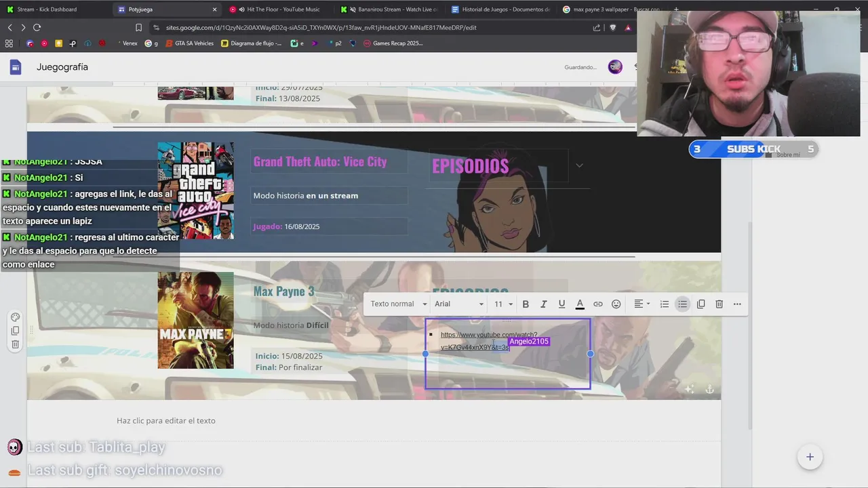Go back in browser history
868x488 pixels.
pyautogui.click(x=9, y=27)
